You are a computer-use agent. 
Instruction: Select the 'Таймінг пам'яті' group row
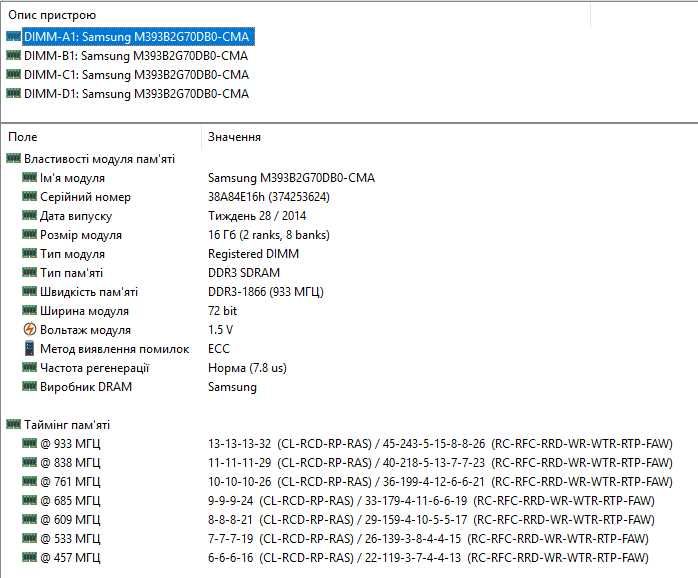tap(67, 425)
